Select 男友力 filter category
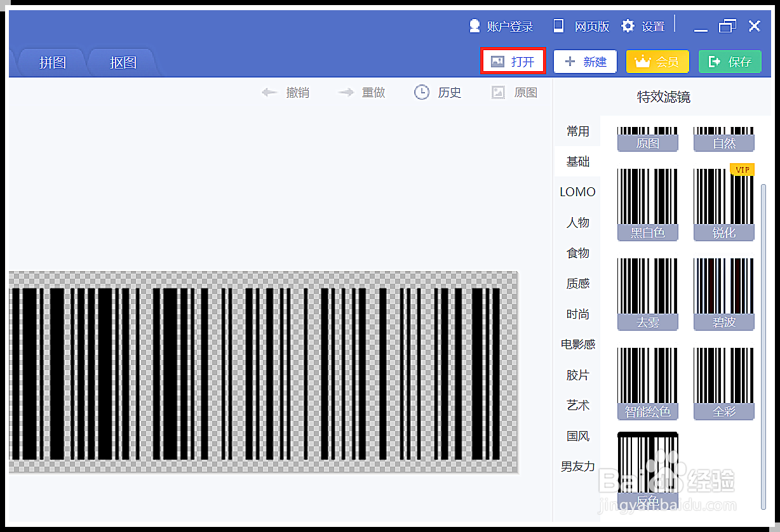This screenshot has width=780, height=532. click(x=578, y=467)
